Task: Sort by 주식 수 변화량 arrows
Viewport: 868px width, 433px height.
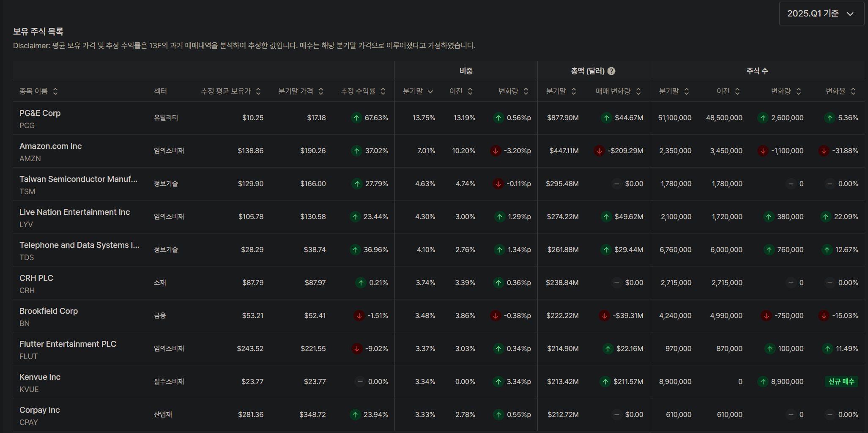Action: tap(799, 91)
